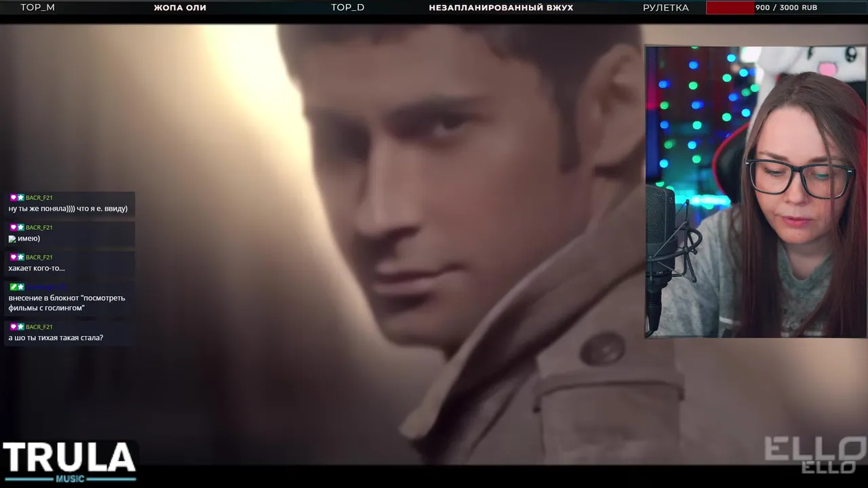Image resolution: width=868 pixels, height=488 pixels.
Task: Click chat message text "хакает кого-то..."
Action: pyautogui.click(x=37, y=268)
